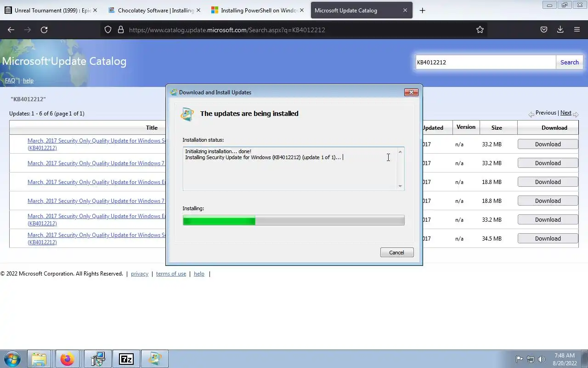The image size is (588, 368).
Task: Close the Microsoft Update Catalog tab
Action: coord(405,10)
